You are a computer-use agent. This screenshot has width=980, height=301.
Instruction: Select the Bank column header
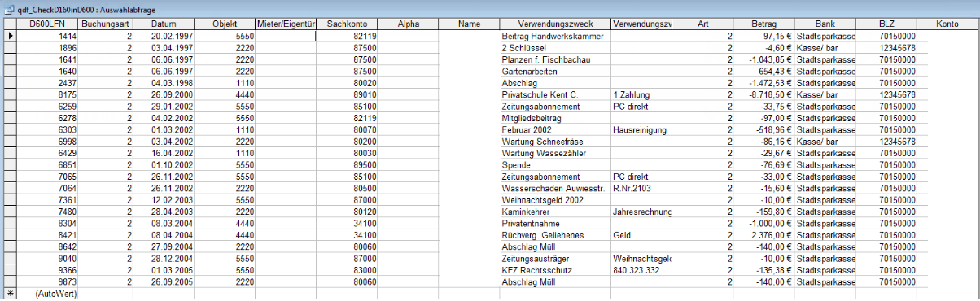[x=825, y=25]
